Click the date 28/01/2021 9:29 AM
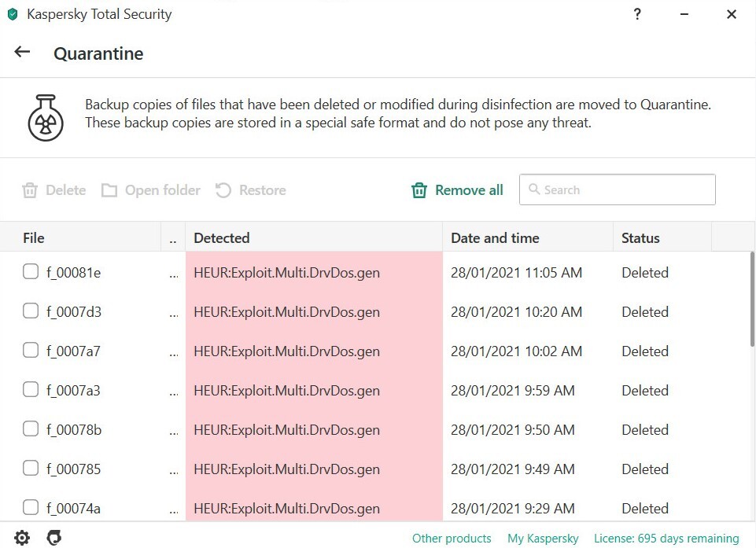Viewport: 756px width, 548px height. click(512, 509)
